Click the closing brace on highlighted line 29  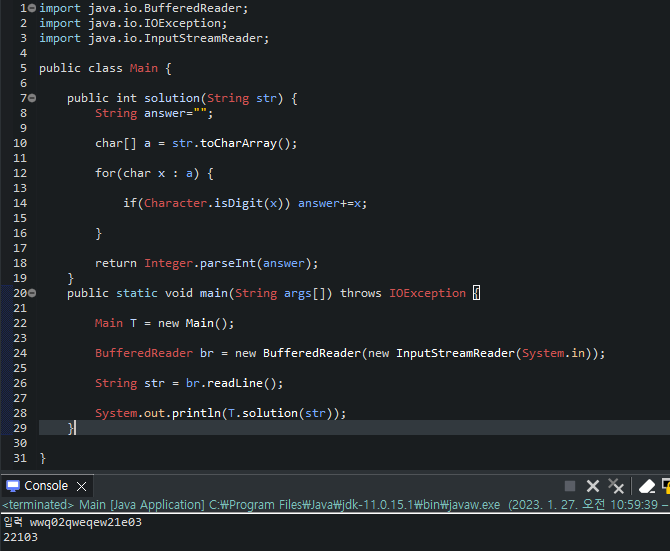point(71,428)
